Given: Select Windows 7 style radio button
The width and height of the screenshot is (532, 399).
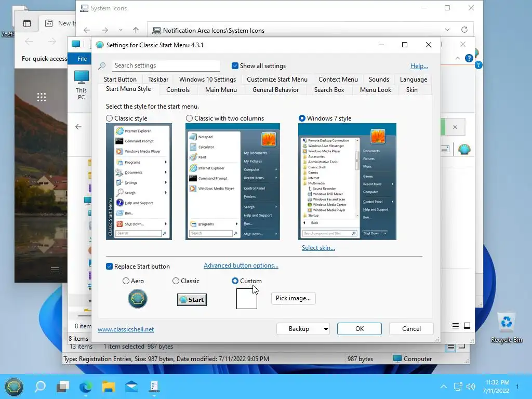Looking at the screenshot, I should coord(302,118).
